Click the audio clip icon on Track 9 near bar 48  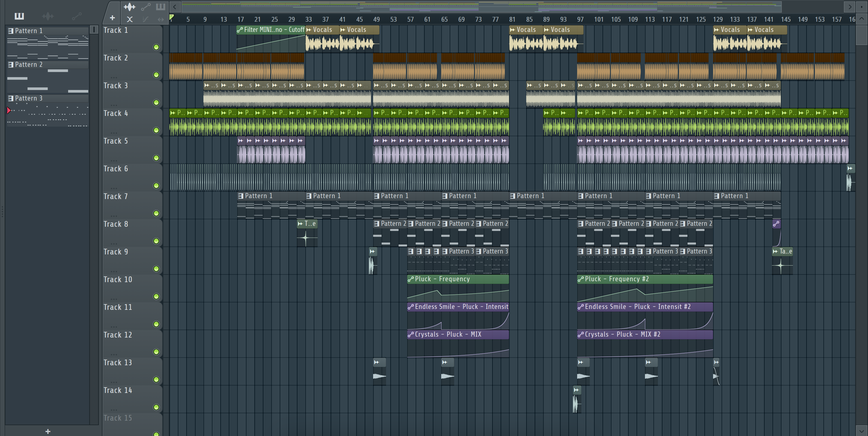coord(372,251)
